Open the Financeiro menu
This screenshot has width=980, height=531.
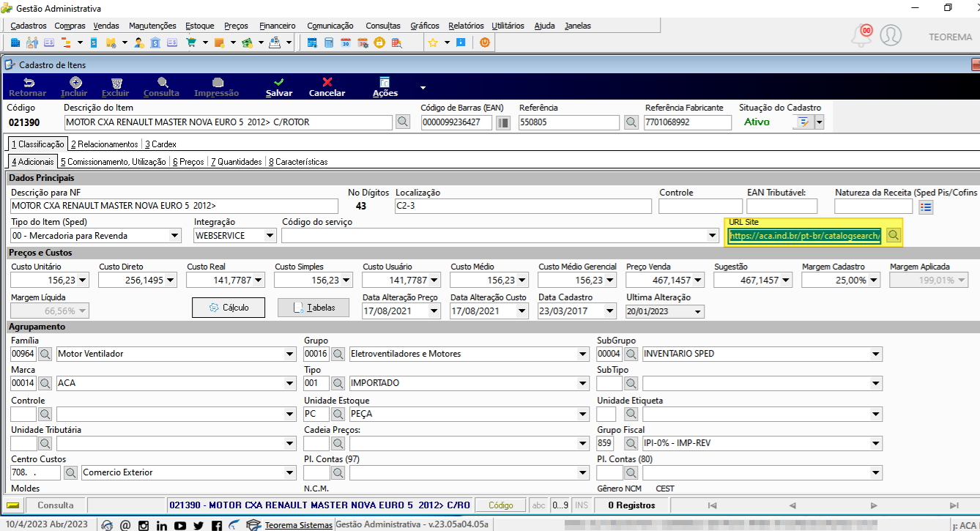pyautogui.click(x=278, y=26)
